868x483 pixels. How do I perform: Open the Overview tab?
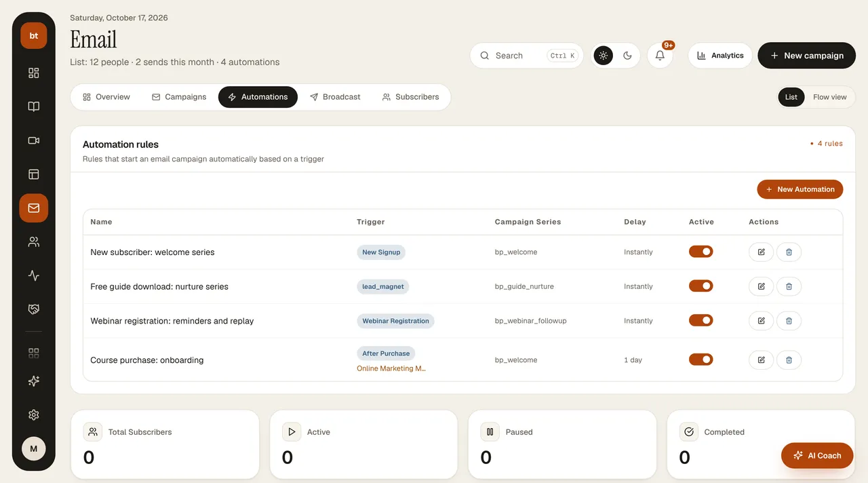tap(106, 97)
